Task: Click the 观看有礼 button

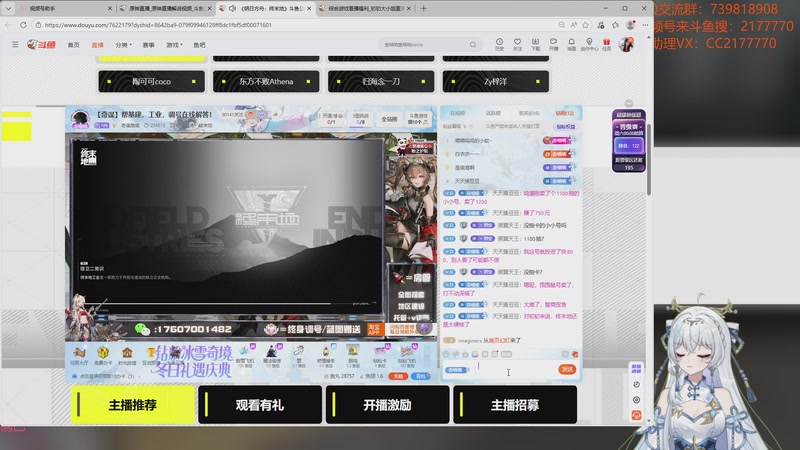Action: (260, 405)
